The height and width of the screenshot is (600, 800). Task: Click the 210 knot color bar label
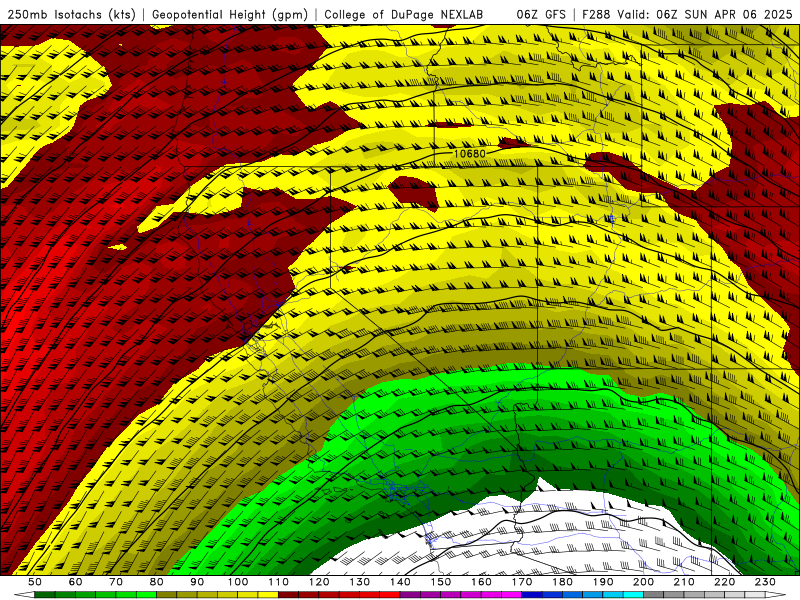point(684,582)
